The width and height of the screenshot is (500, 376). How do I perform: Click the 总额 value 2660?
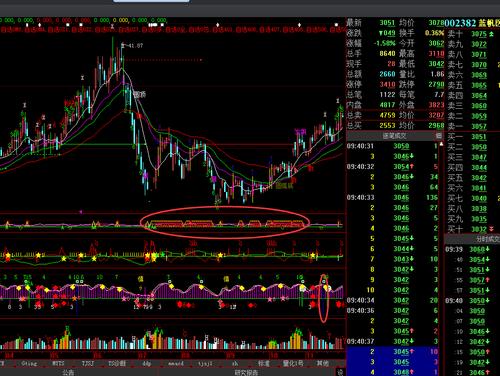tap(387, 74)
